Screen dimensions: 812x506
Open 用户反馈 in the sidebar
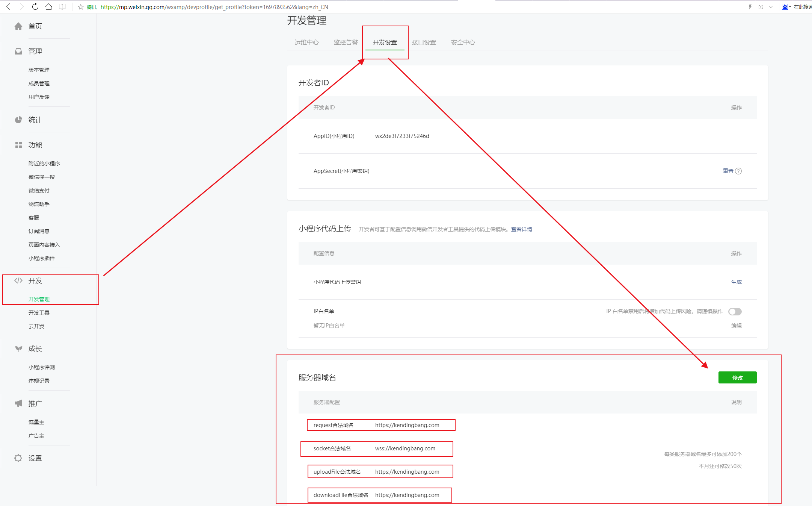coord(39,97)
